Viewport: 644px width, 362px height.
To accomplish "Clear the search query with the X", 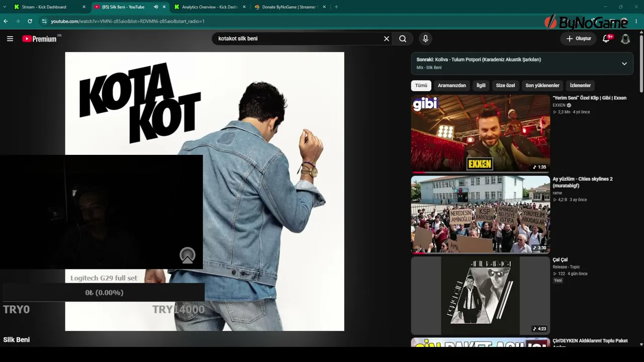I will pos(386,39).
